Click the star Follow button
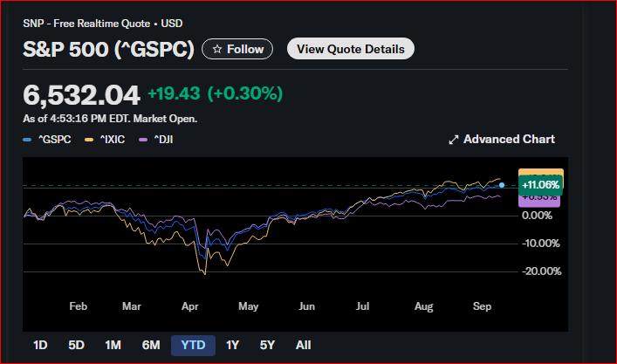 pos(237,49)
